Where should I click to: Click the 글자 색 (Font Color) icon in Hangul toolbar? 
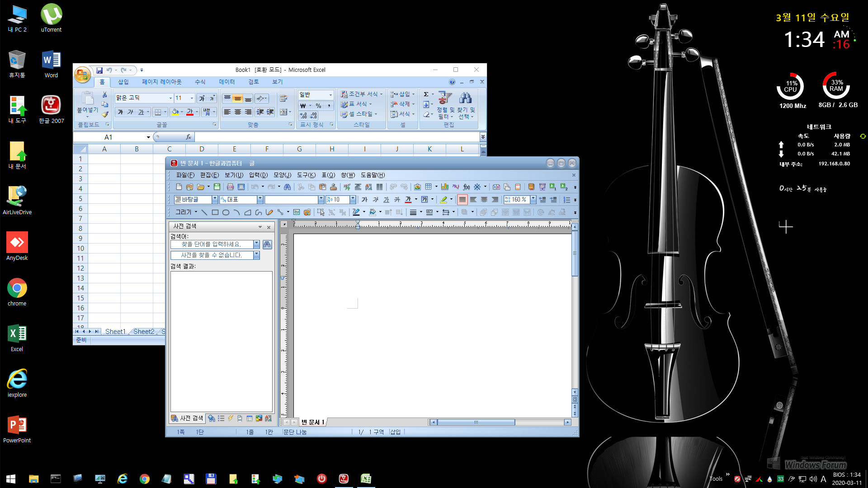[x=408, y=199]
